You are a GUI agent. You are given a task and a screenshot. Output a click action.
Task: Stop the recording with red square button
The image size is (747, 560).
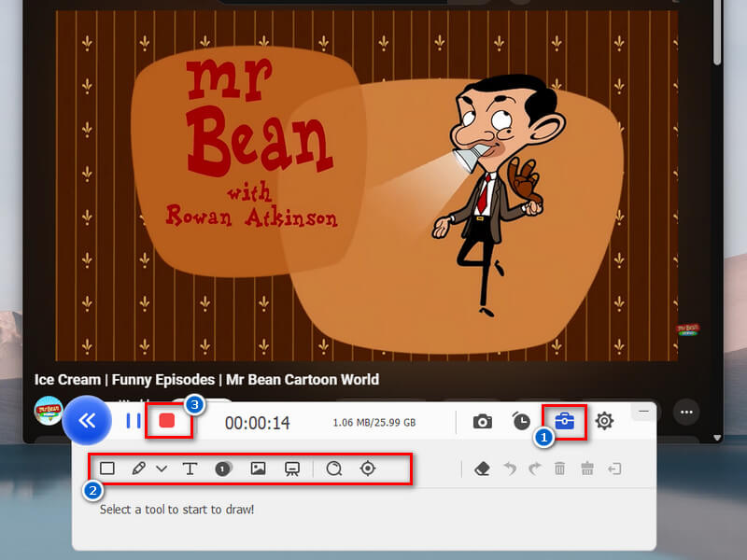(x=167, y=421)
